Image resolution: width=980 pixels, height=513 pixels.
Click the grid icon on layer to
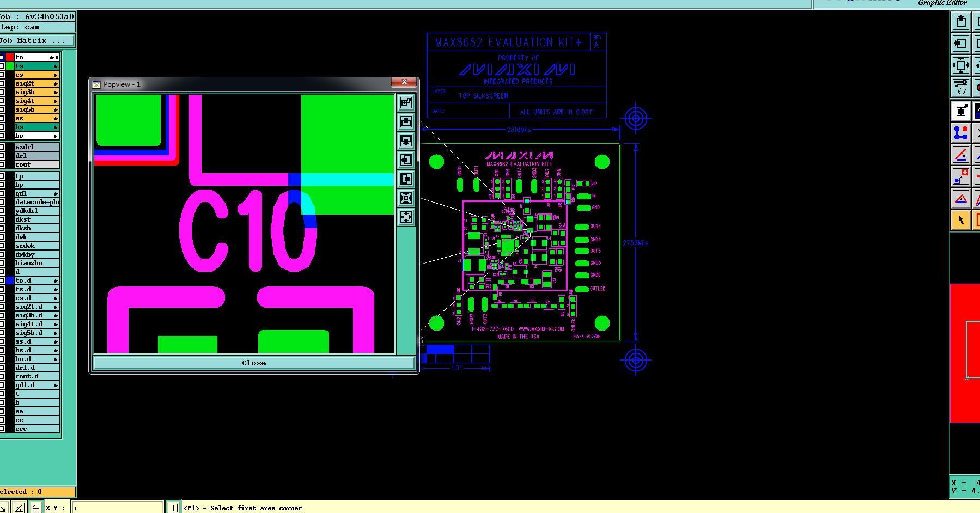point(57,57)
